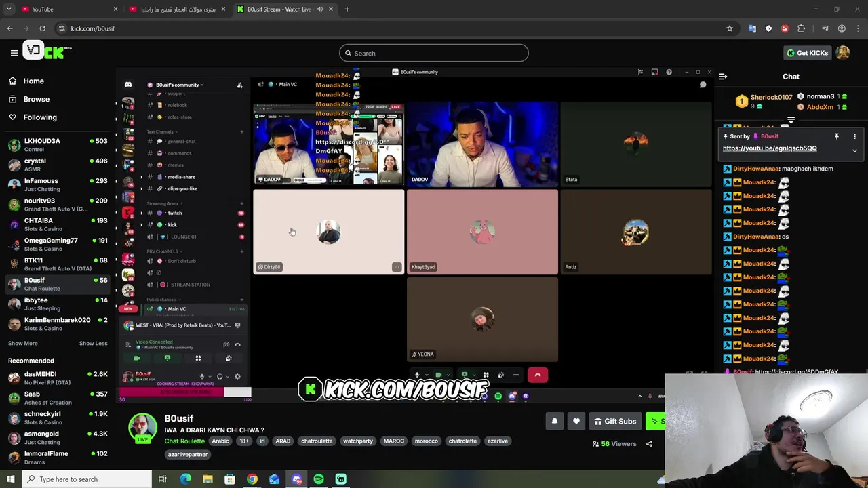Click the red hang-up button in Discord call

tap(538, 375)
